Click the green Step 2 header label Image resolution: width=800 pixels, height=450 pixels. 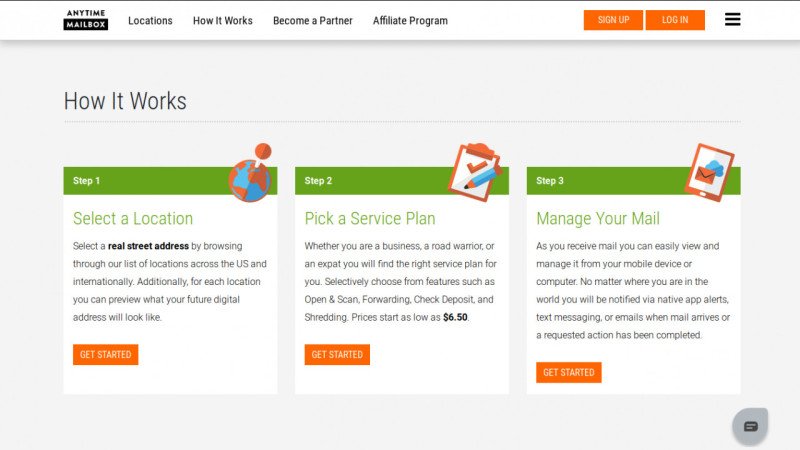[x=319, y=181]
